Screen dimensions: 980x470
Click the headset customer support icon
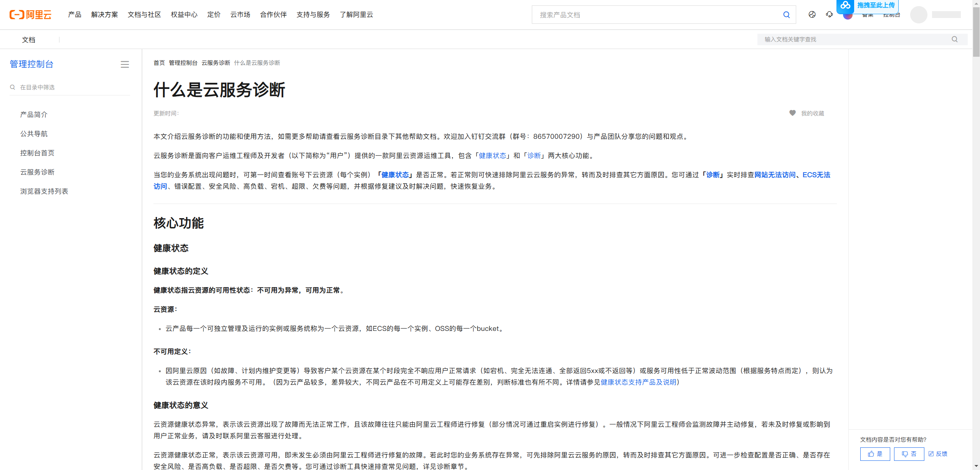point(829,15)
